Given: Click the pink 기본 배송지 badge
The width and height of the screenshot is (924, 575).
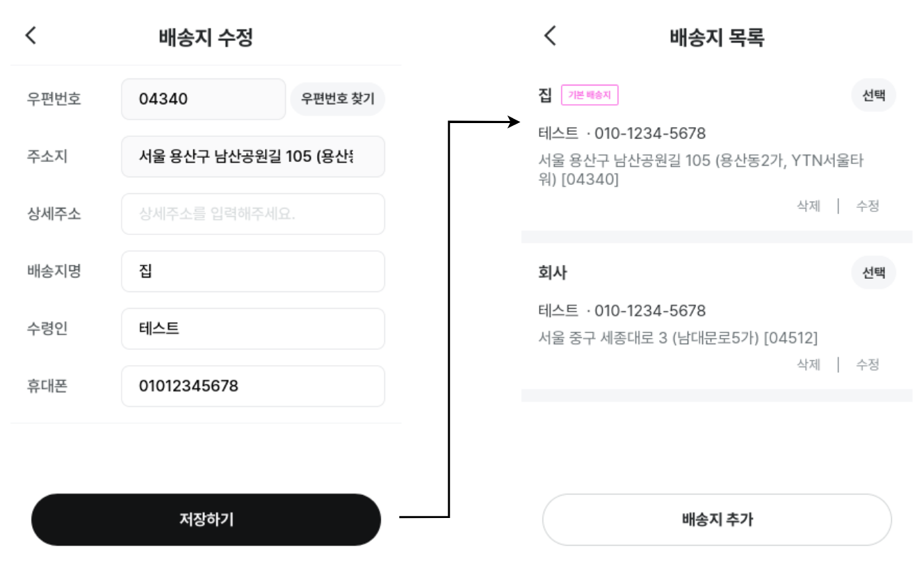Looking at the screenshot, I should pos(590,95).
